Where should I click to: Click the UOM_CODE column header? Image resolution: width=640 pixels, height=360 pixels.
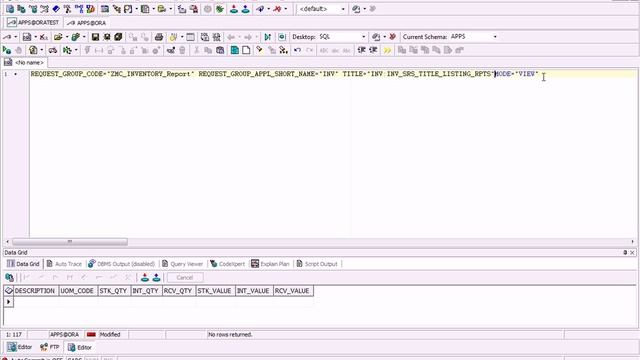point(77,291)
